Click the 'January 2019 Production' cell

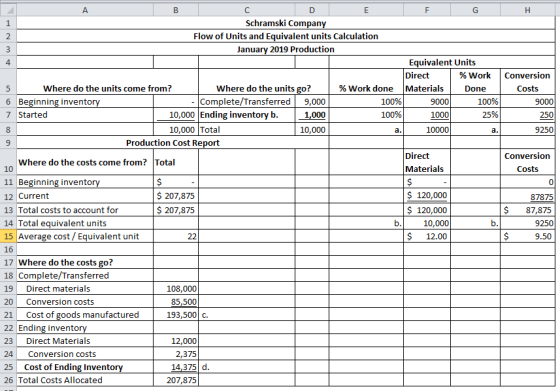point(286,49)
